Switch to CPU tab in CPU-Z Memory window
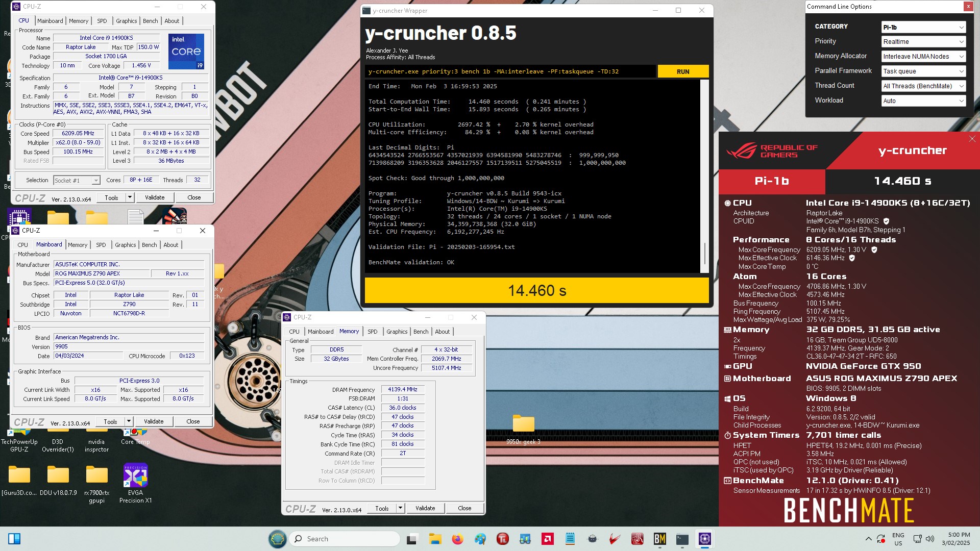The width and height of the screenshot is (980, 551). (294, 332)
